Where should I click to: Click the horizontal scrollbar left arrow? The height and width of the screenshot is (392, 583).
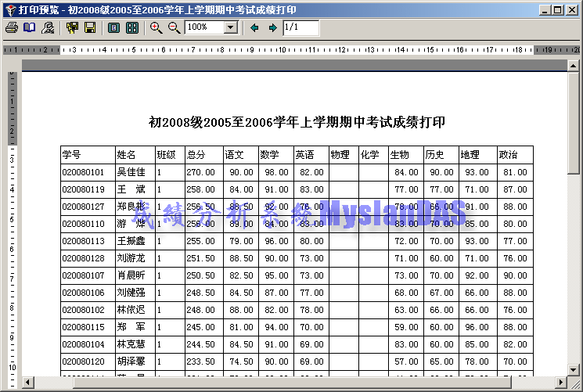(x=27, y=382)
